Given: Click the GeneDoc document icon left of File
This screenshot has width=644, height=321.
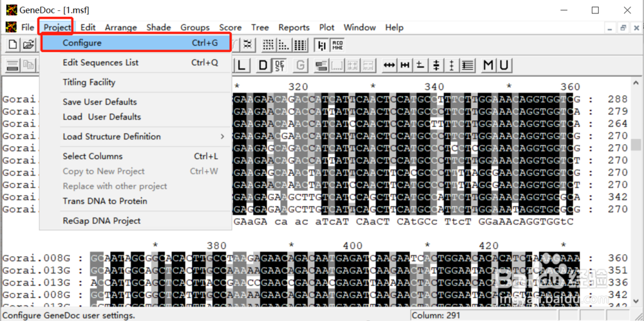Looking at the screenshot, I should (11, 28).
